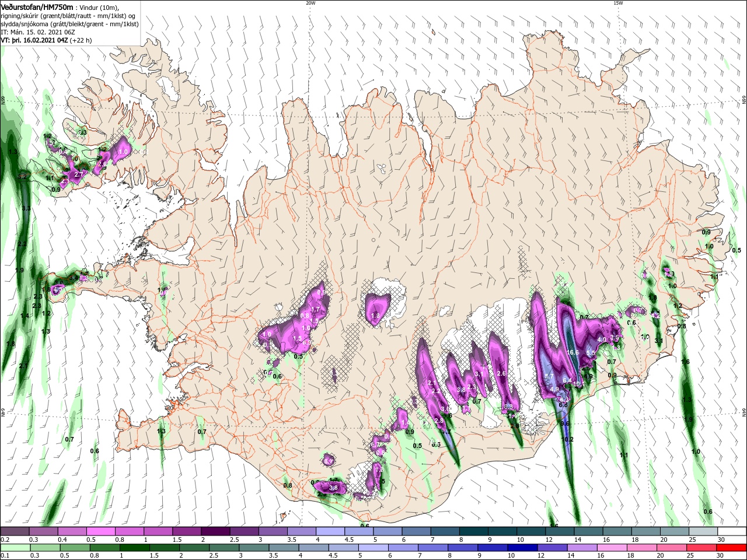
Task: Select the darkest purple 2–2.5 snow scale swatch
Action: 215,531
